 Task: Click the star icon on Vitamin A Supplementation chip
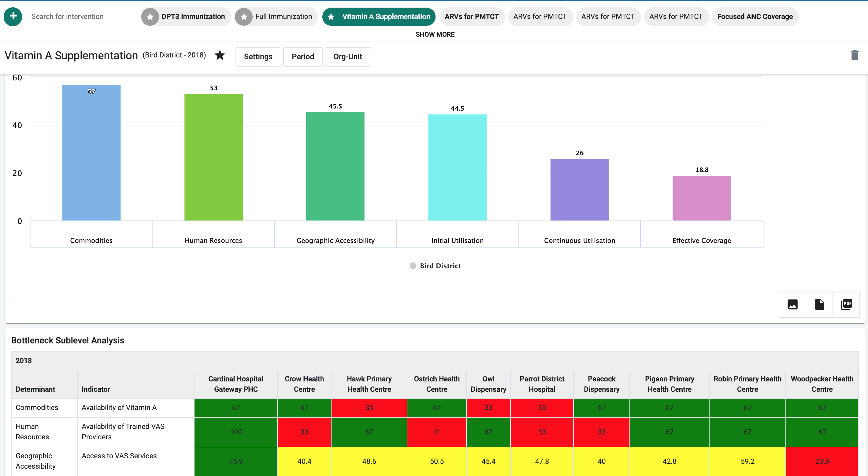(331, 16)
